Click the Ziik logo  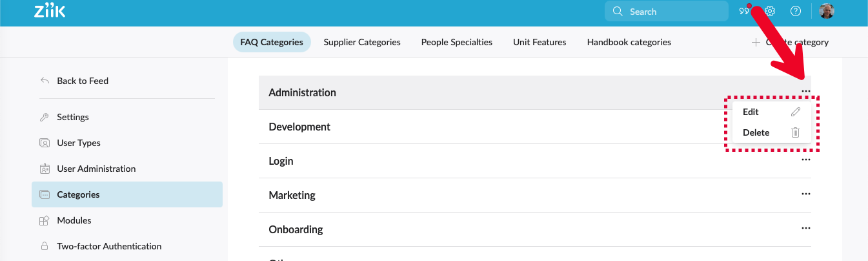[x=50, y=12]
